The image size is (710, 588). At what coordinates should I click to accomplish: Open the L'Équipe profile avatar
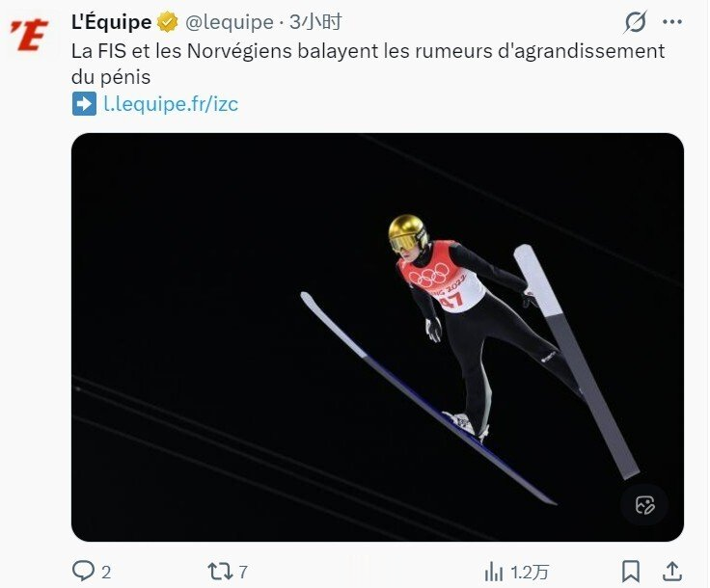pyautogui.click(x=29, y=36)
